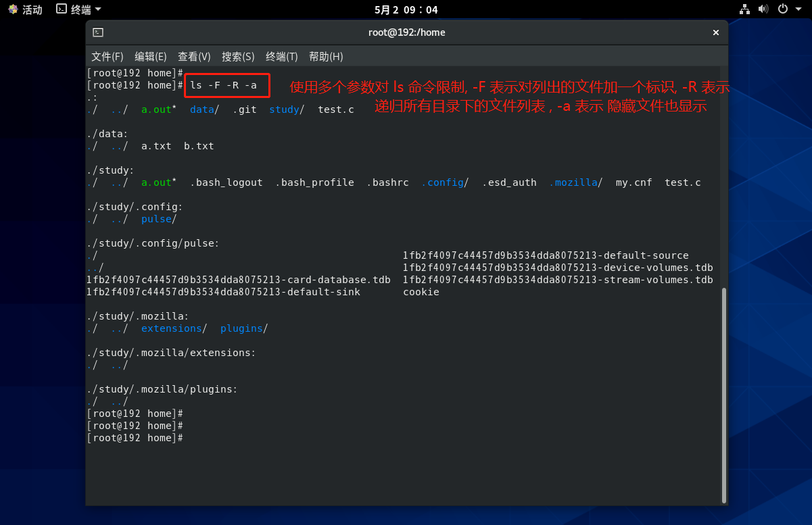Screen dimensions: 812x525
Task: Click the GNOME foot icon beside 活动
Action: (11, 9)
